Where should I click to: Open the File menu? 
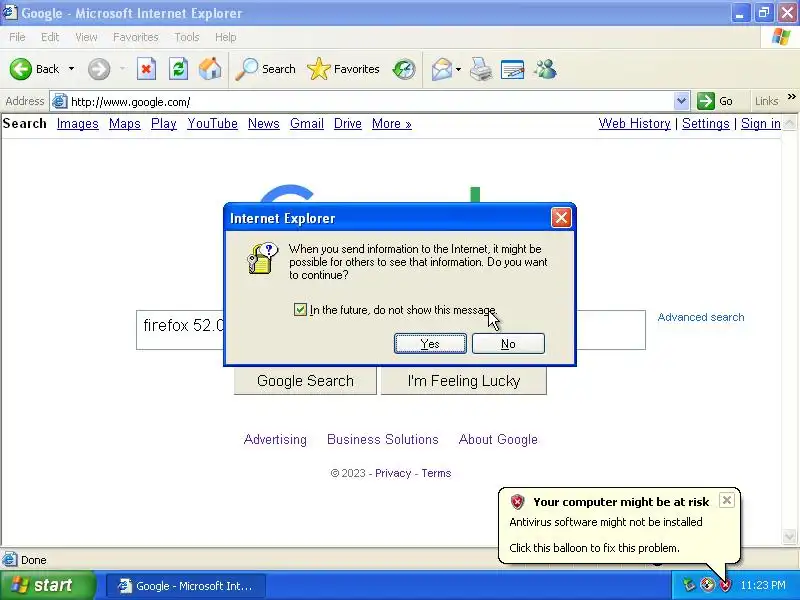pyautogui.click(x=17, y=37)
